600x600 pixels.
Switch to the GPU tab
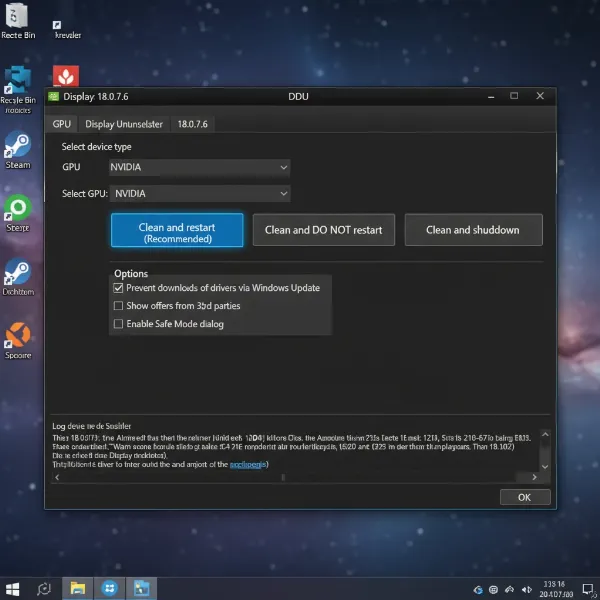click(x=61, y=124)
